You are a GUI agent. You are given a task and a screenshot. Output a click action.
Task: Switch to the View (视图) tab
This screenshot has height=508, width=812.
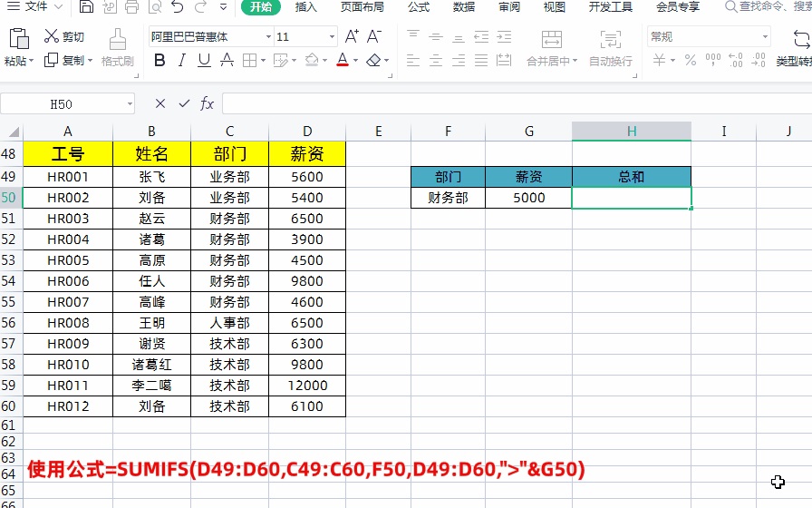pyautogui.click(x=554, y=6)
